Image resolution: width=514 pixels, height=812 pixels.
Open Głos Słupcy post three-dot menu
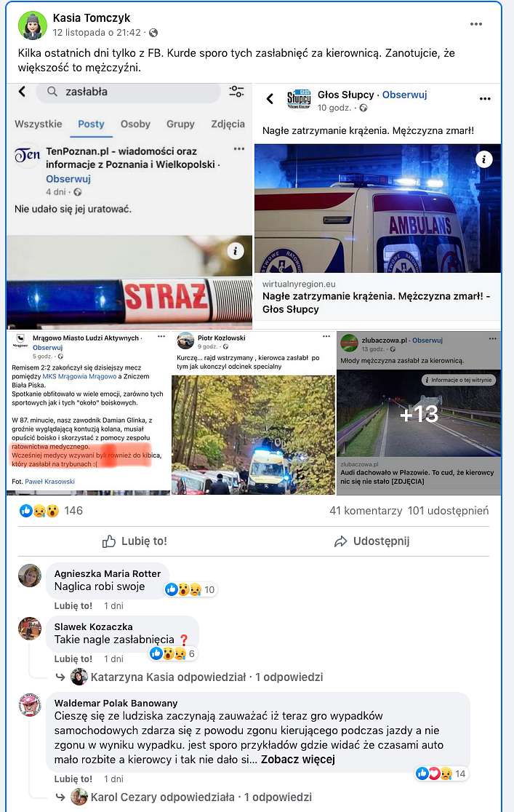click(484, 99)
